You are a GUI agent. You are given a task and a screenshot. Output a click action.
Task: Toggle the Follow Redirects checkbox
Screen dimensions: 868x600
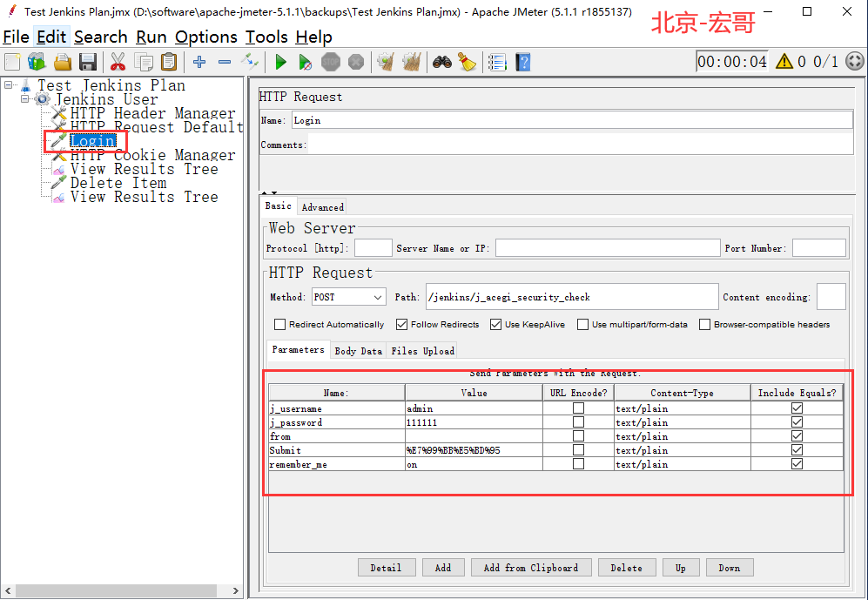[402, 324]
